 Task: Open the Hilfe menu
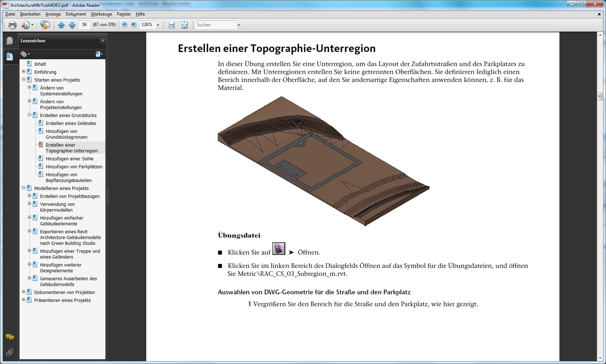(x=140, y=14)
